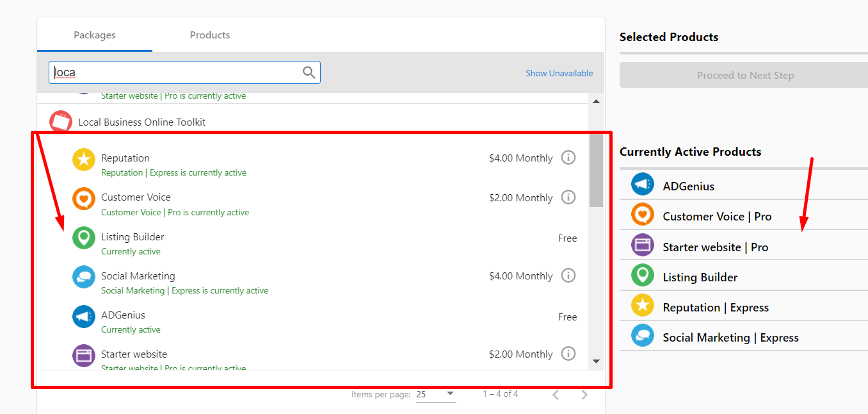Go to next page with right chevron
This screenshot has height=414, width=868.
[584, 395]
